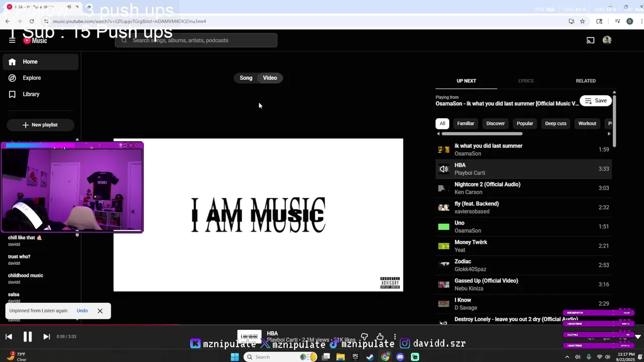The width and height of the screenshot is (644, 362).
Task: Click the left arrow of the chips scrollbar
Action: (x=438, y=134)
